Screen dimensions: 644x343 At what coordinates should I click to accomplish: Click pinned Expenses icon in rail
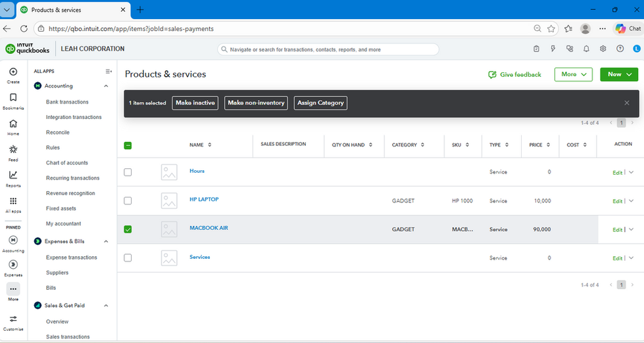(13, 265)
